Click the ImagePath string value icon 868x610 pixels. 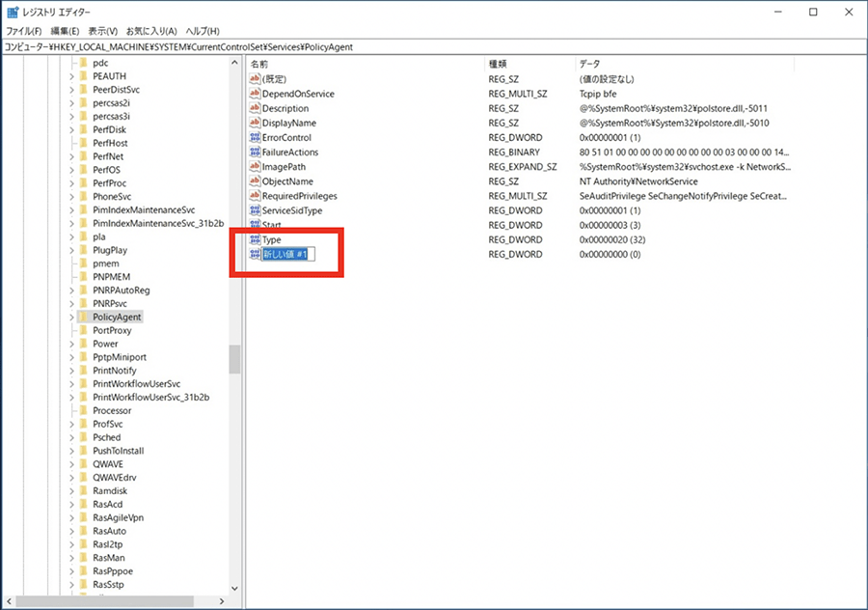pos(255,166)
